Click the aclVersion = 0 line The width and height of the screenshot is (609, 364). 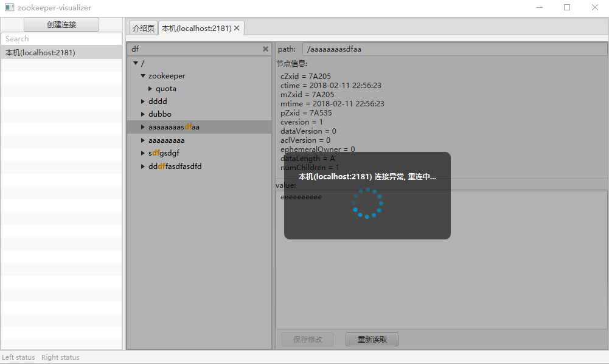point(305,140)
